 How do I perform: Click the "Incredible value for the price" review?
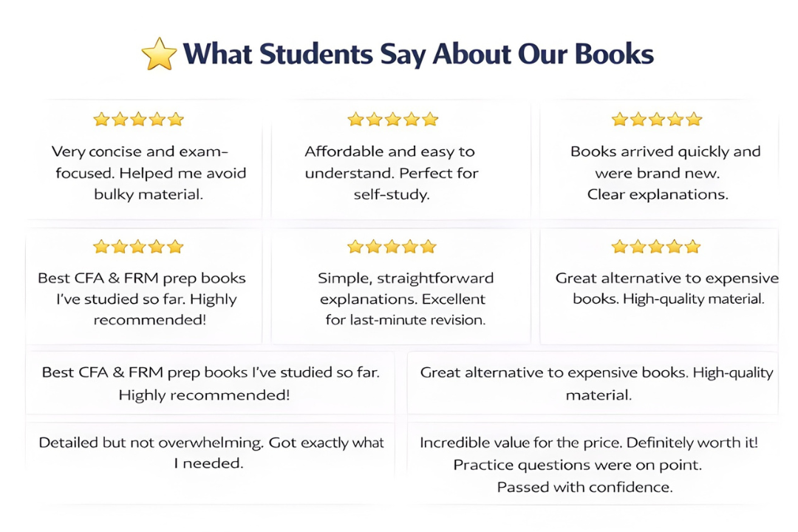[x=588, y=464]
